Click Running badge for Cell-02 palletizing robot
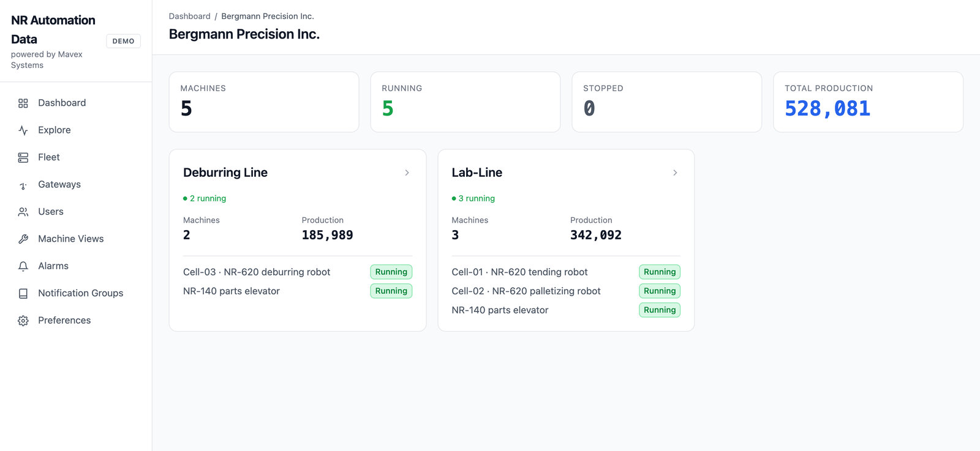 (x=660, y=291)
